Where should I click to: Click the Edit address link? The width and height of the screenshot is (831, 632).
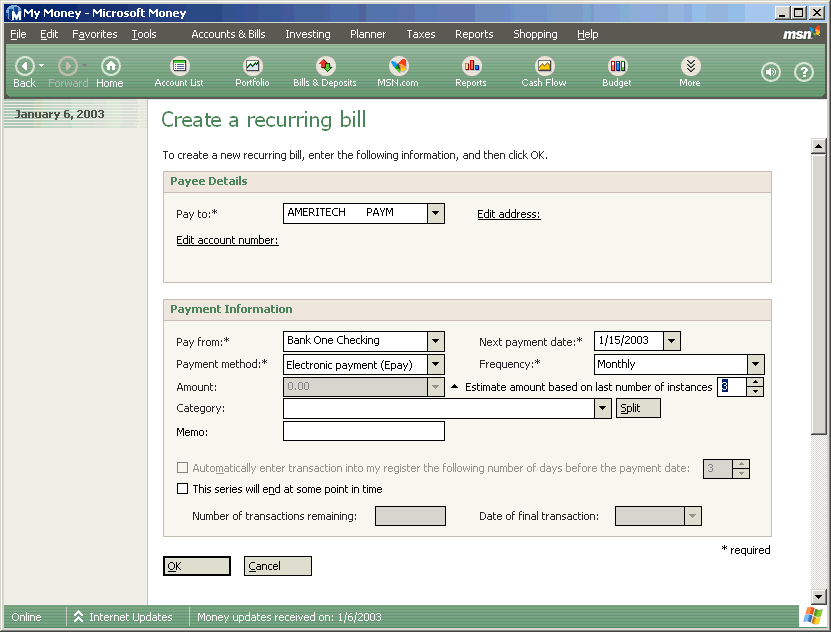click(x=508, y=214)
